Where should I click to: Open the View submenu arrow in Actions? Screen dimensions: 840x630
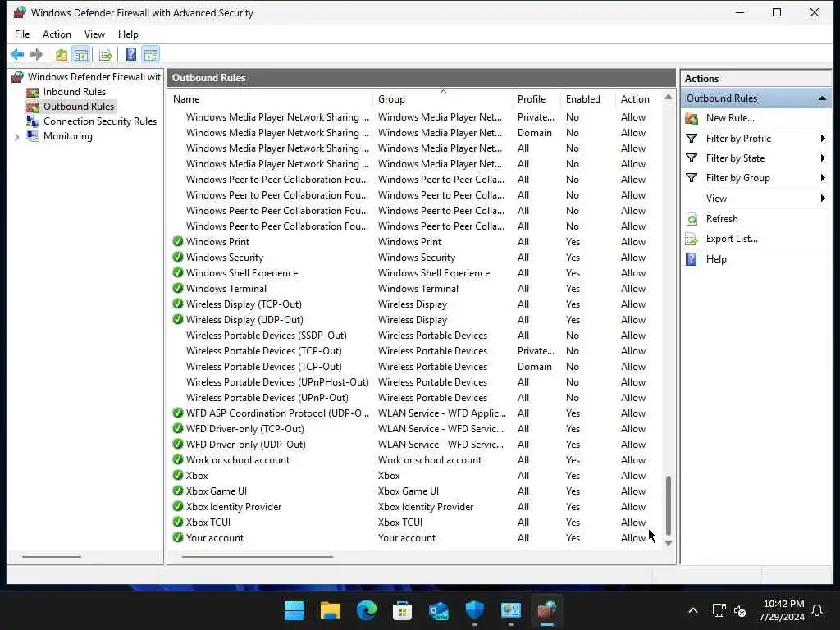pyautogui.click(x=823, y=199)
